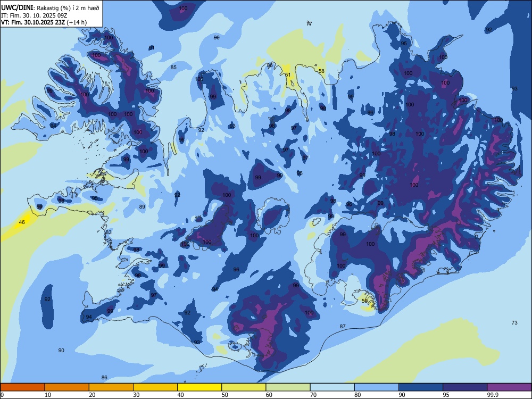Click the 85 humidity value on the map
Viewport: 532px width, 399px height.
click(173, 67)
